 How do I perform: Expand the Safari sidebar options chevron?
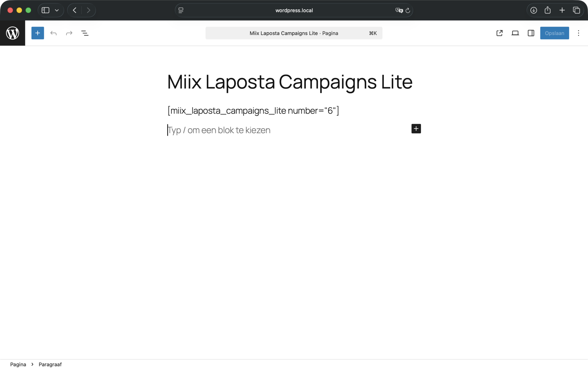coord(57,10)
